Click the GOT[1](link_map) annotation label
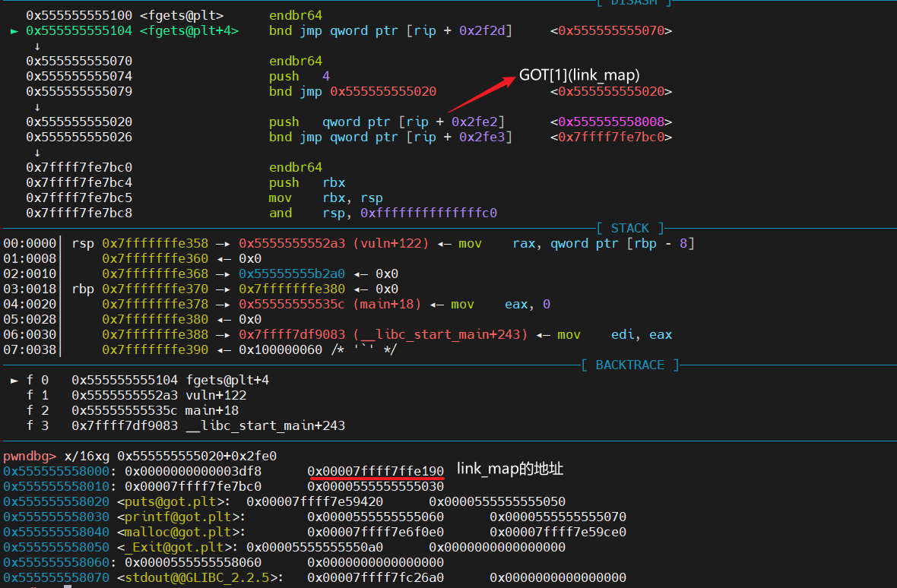 [579, 75]
